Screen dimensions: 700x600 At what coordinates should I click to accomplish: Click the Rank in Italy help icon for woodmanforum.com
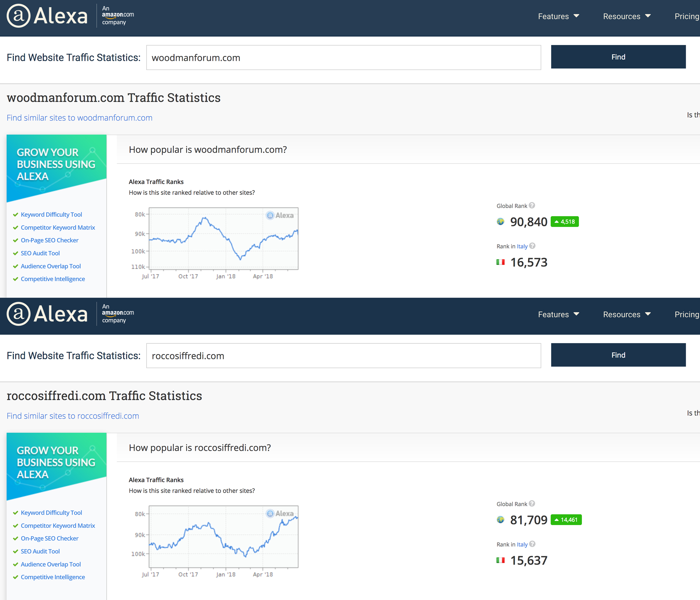532,246
